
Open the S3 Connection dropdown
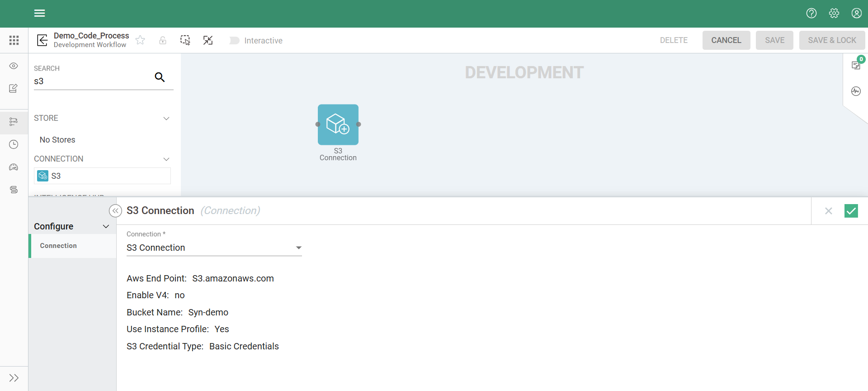pyautogui.click(x=214, y=248)
